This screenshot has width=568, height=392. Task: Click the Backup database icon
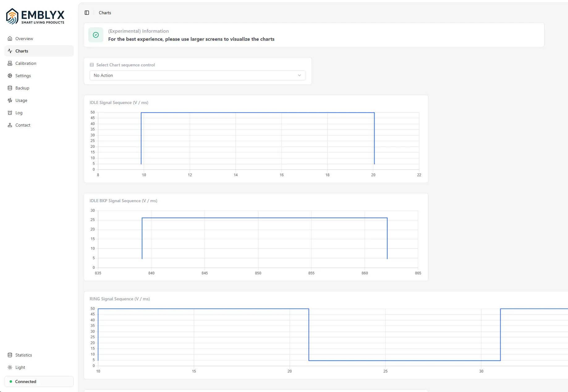pyautogui.click(x=10, y=88)
